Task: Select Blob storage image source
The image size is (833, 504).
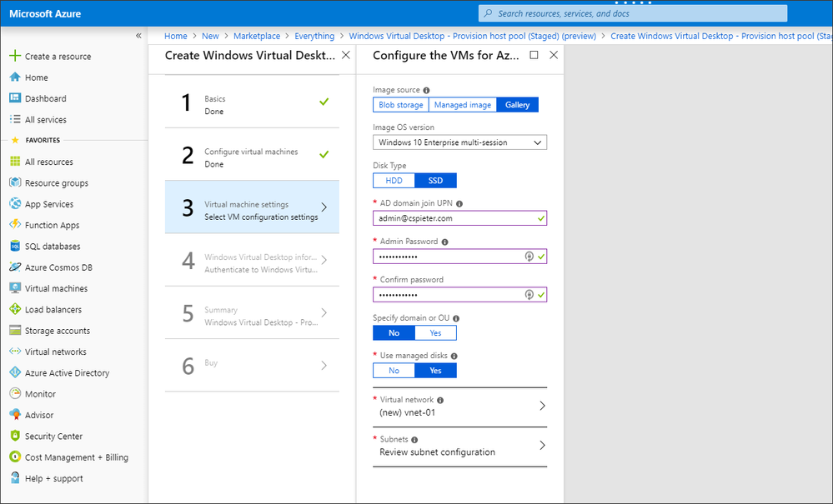Action: [400, 105]
